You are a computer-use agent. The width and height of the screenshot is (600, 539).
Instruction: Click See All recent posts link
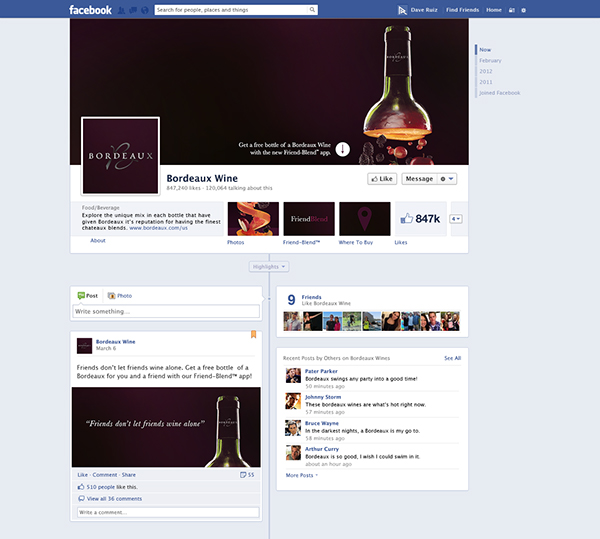click(x=452, y=358)
